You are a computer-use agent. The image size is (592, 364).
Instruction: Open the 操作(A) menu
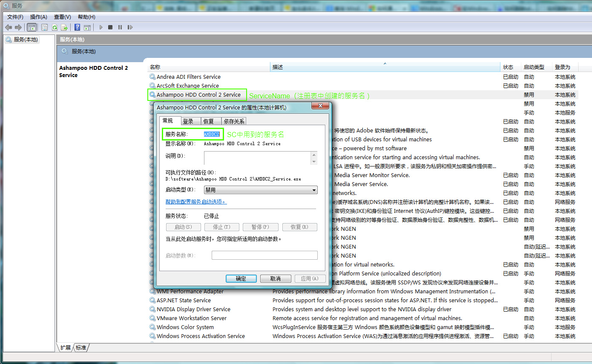click(39, 17)
